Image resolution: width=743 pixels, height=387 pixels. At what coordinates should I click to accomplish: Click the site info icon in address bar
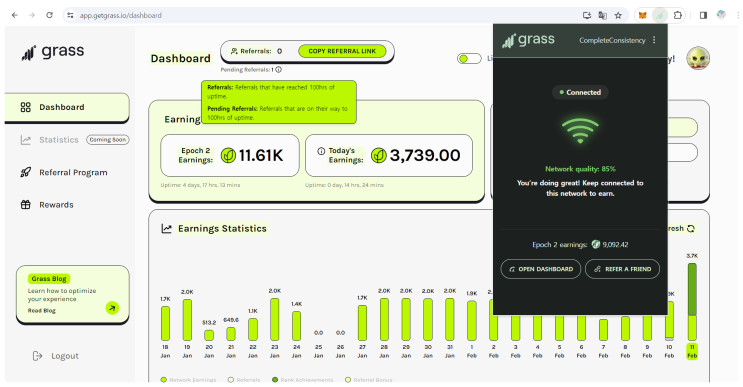pos(70,15)
